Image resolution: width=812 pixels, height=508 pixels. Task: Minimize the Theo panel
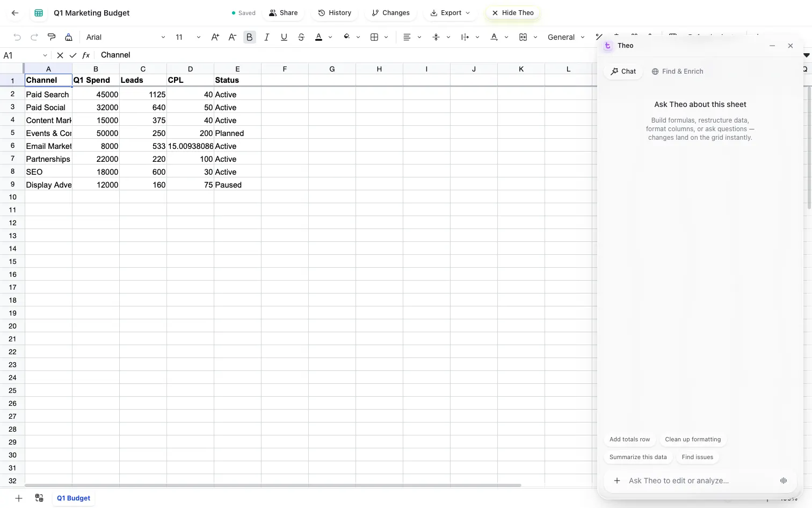tap(772, 46)
